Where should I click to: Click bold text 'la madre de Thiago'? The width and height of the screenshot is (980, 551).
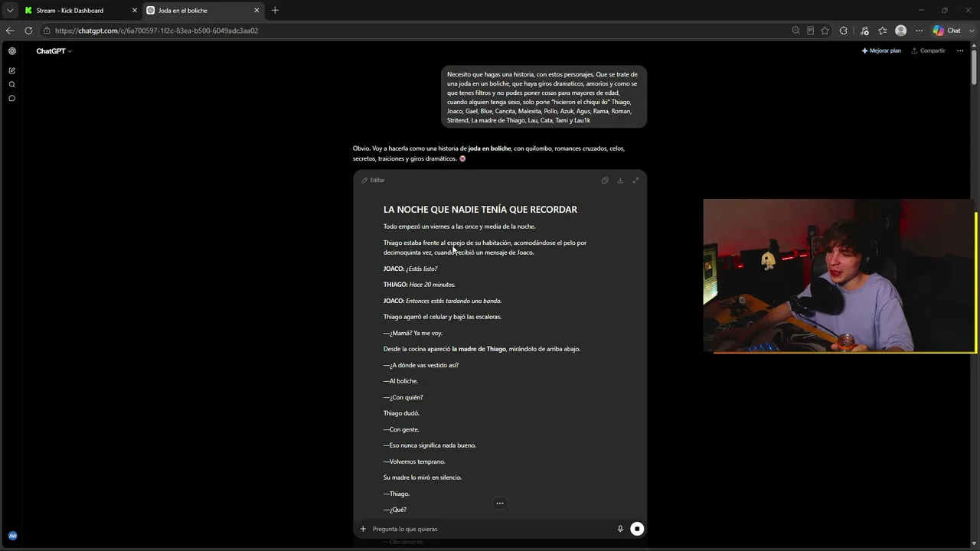479,349
